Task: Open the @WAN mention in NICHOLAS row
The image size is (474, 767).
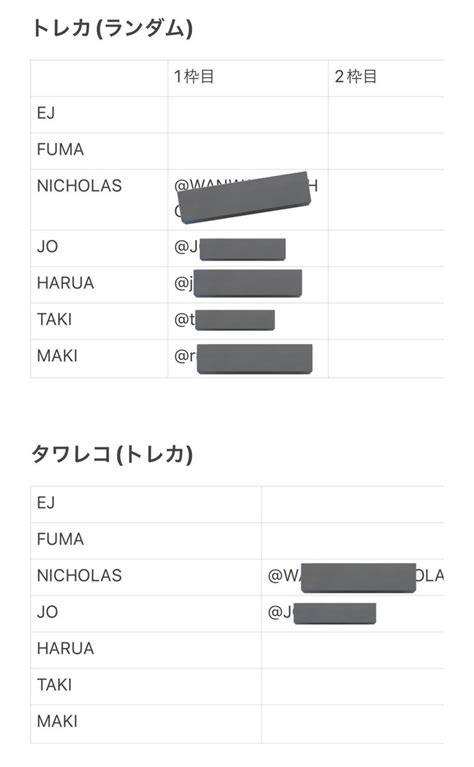Action: pyautogui.click(x=246, y=198)
